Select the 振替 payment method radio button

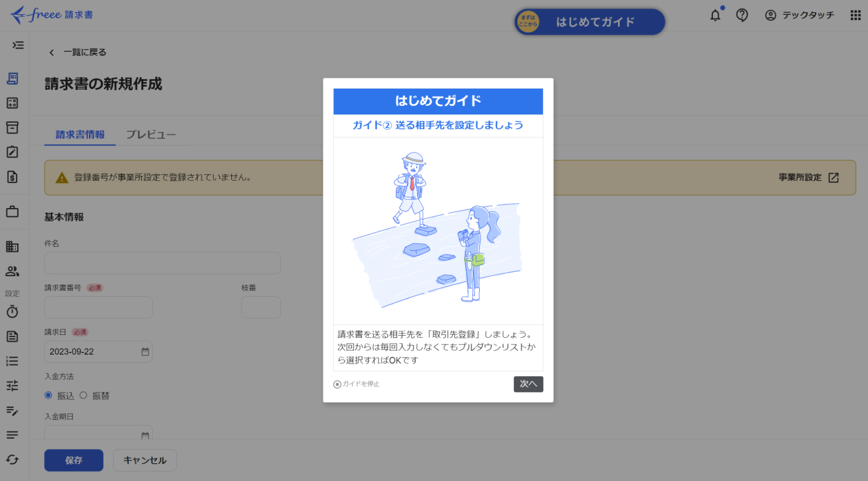(x=83, y=395)
